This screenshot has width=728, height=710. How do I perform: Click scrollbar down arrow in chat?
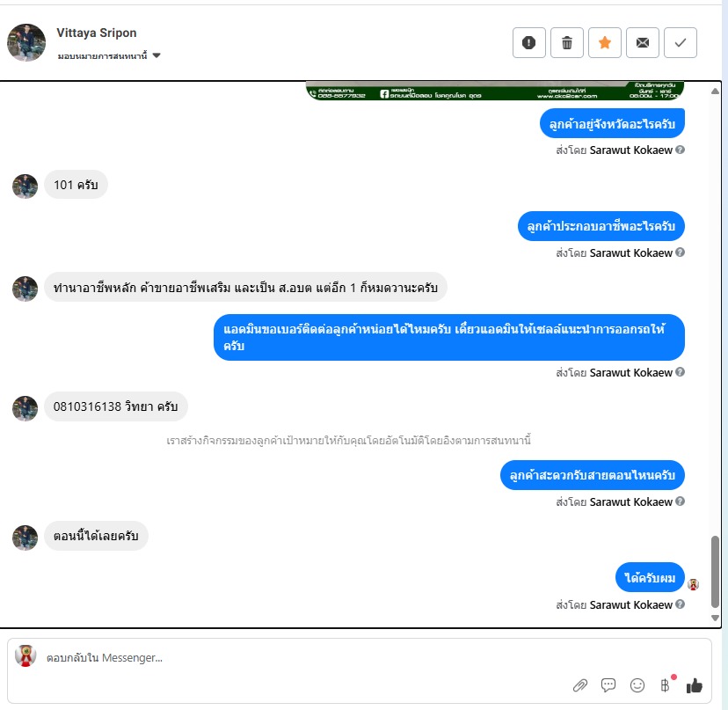point(715,618)
